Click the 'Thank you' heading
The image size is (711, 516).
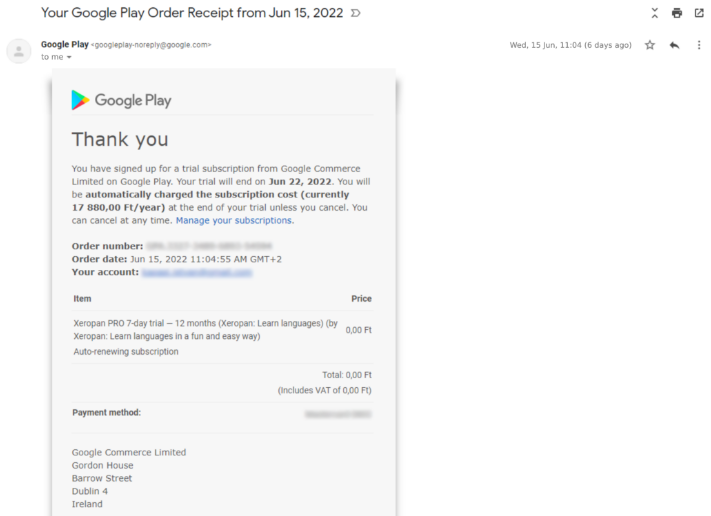(x=120, y=139)
